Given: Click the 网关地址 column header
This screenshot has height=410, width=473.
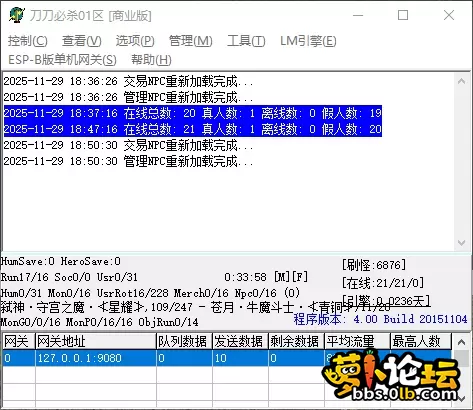Looking at the screenshot, I should click(96, 341).
